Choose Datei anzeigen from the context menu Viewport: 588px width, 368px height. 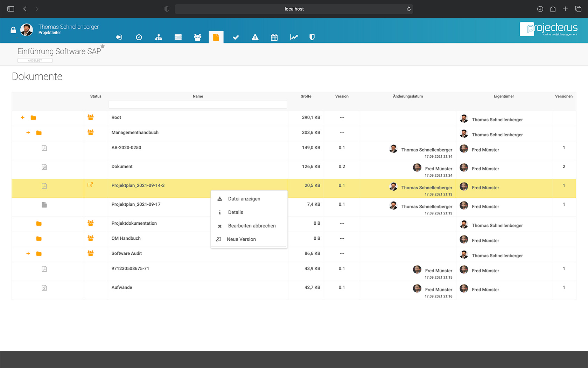[244, 199]
